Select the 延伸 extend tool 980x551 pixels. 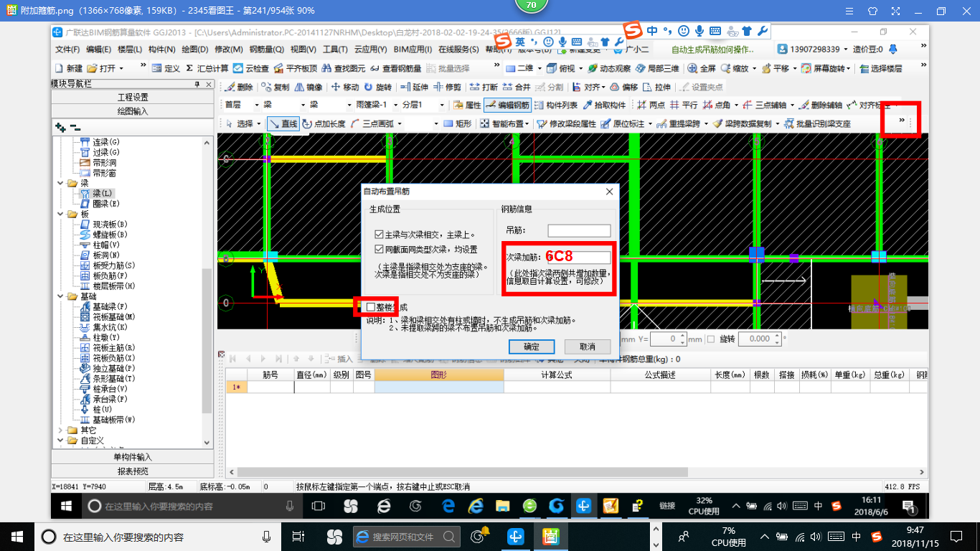415,87
